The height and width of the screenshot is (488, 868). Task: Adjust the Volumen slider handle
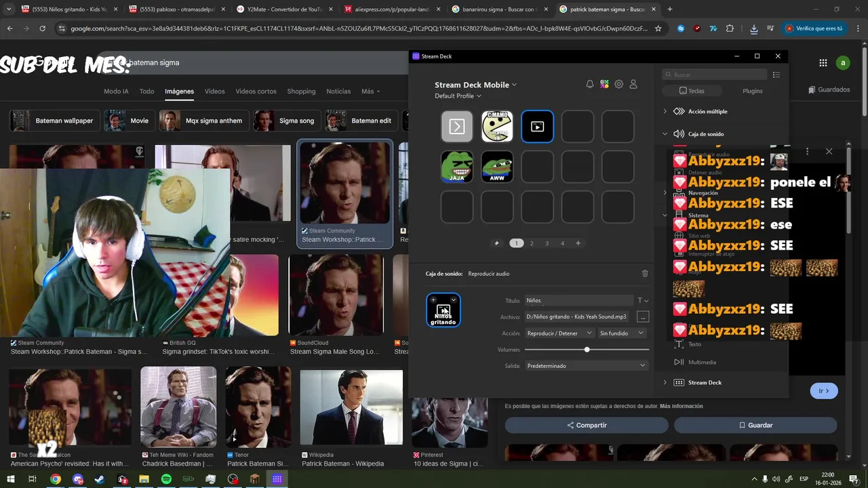coord(587,350)
